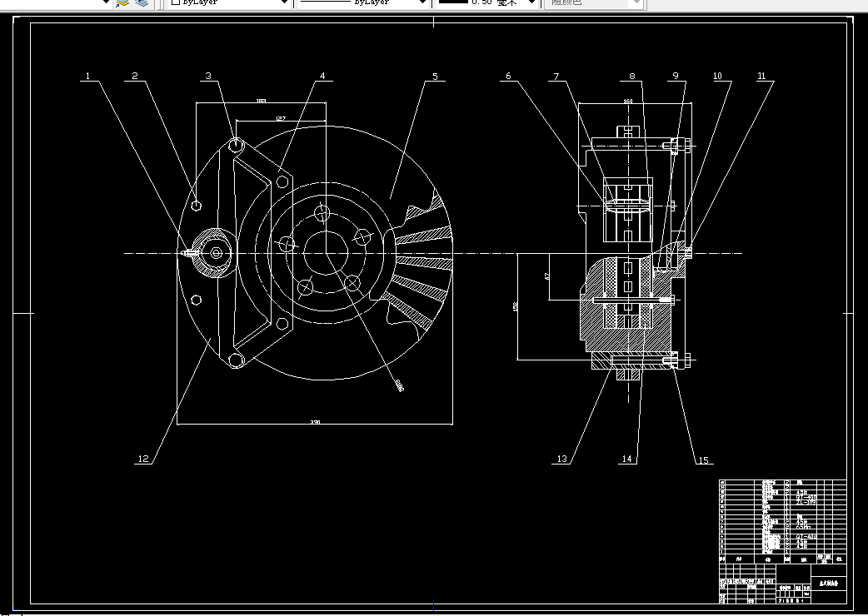Select balloon number 5 label

point(435,77)
